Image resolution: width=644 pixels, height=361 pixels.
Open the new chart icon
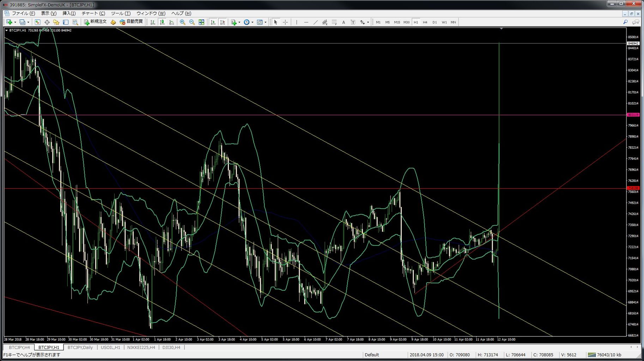[x=9, y=22]
